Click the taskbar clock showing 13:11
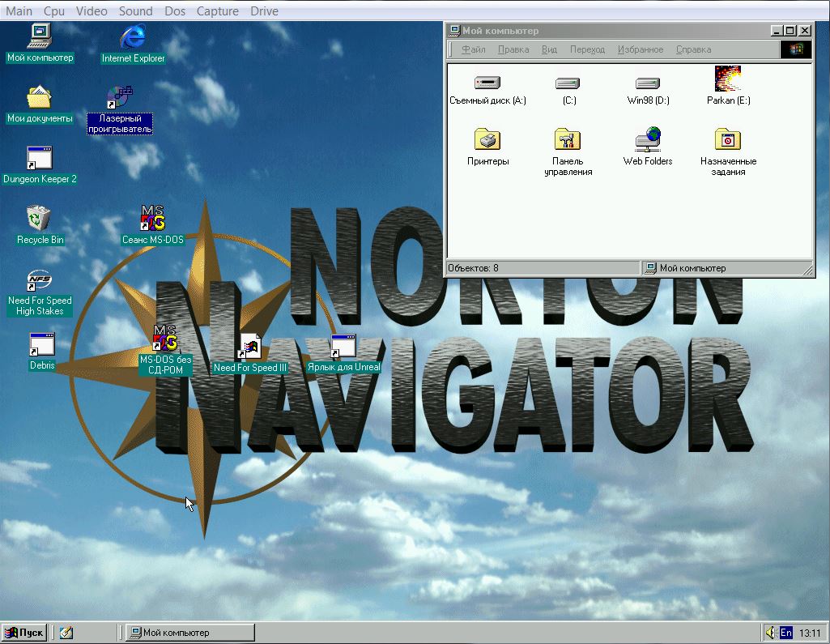The height and width of the screenshot is (644, 830). pos(810,633)
